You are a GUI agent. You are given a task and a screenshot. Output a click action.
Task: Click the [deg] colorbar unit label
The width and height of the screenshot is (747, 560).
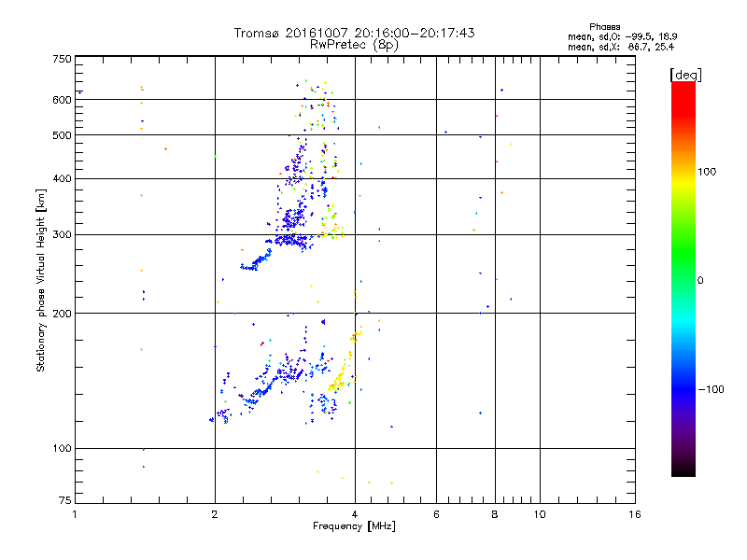coord(685,74)
